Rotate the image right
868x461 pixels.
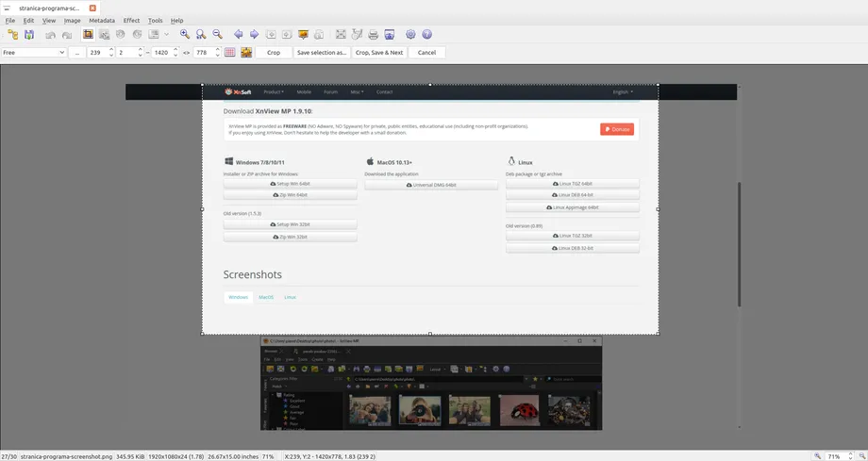point(137,34)
